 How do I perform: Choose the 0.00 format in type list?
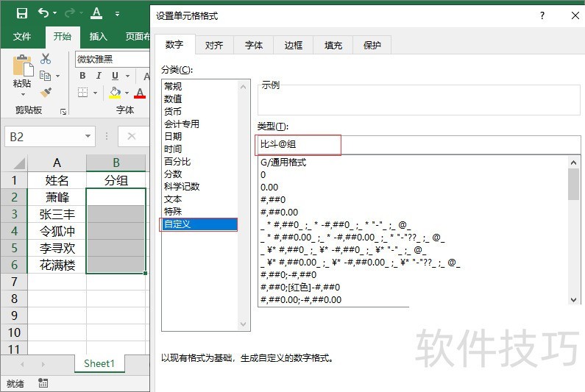pos(269,187)
